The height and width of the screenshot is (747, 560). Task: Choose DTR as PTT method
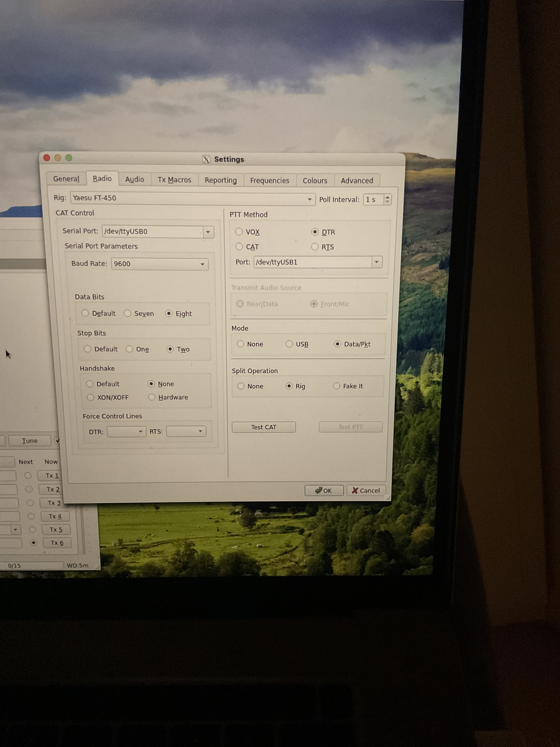tap(315, 232)
